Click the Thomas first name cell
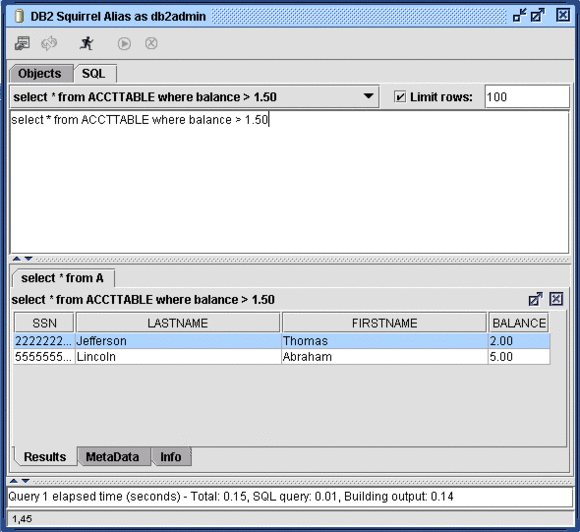The height and width of the screenshot is (532, 580). click(385, 341)
